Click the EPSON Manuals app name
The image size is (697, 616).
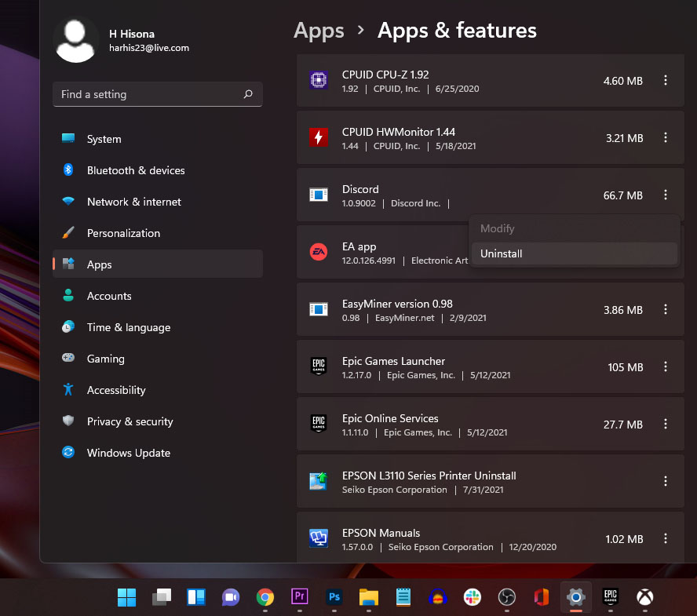[x=381, y=533]
